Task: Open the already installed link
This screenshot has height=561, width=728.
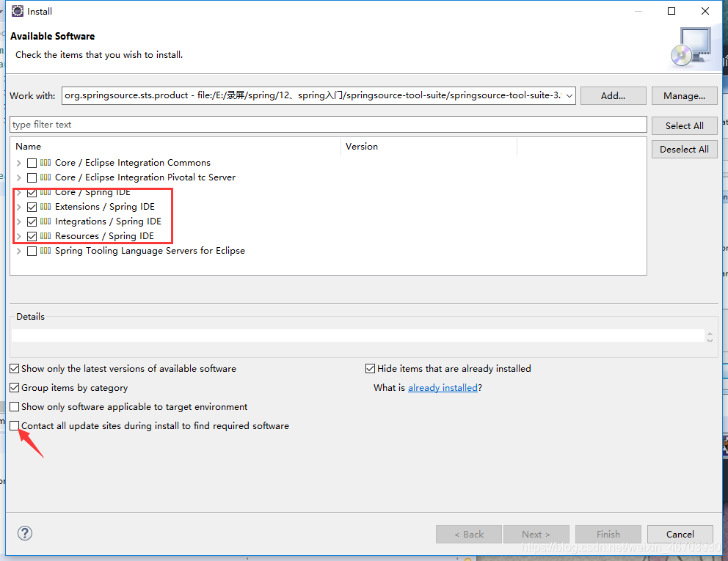Action: 443,388
